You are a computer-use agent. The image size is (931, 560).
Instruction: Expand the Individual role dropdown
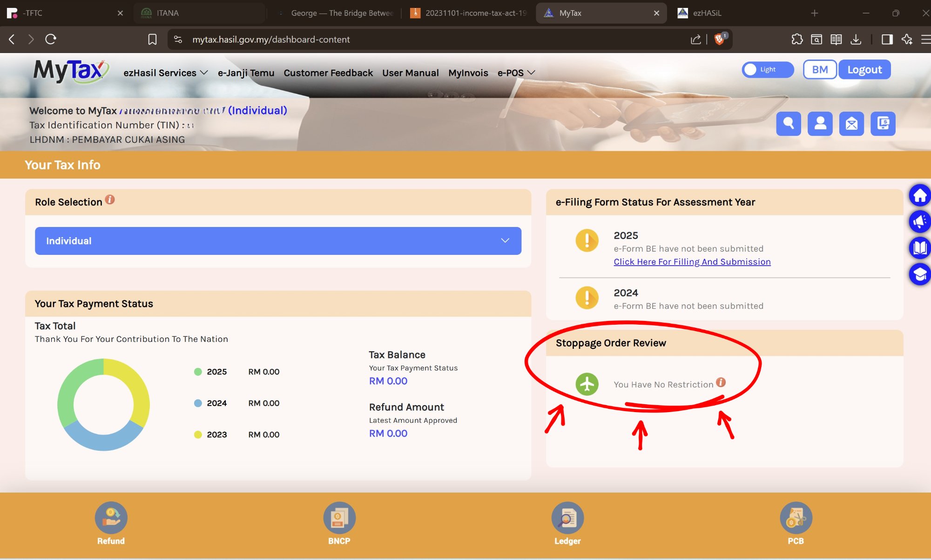(x=278, y=241)
